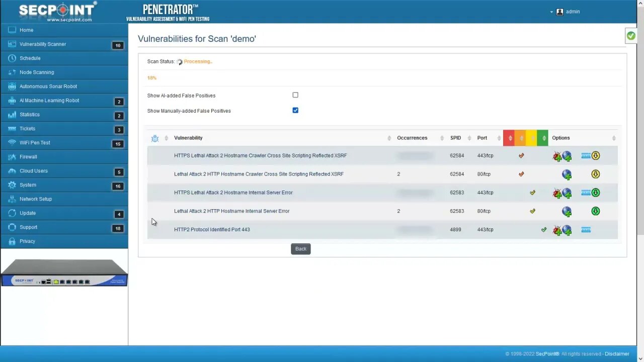Click the WiFi Pen Test icon
This screenshot has width=644, height=362.
coord(12,143)
